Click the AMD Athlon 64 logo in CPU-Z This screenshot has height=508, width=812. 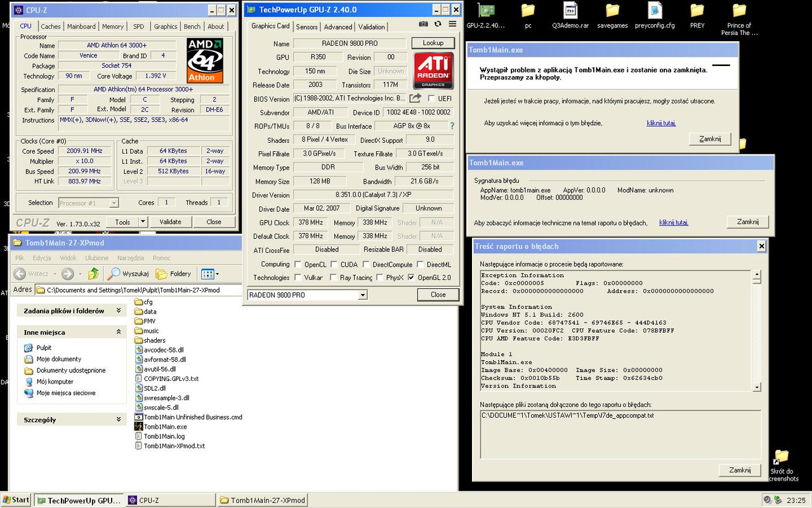(x=205, y=60)
